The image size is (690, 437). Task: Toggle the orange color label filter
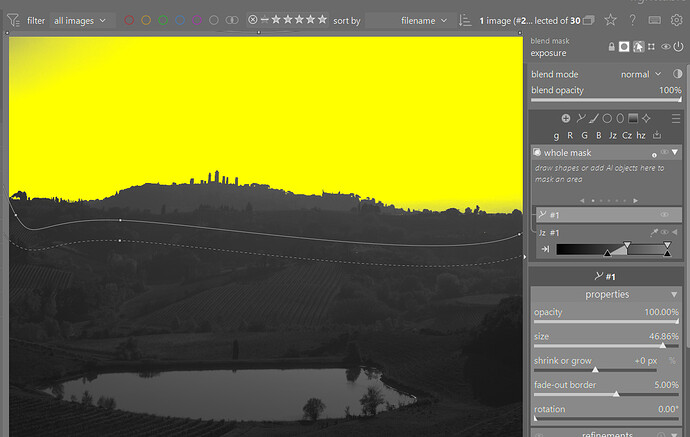146,20
